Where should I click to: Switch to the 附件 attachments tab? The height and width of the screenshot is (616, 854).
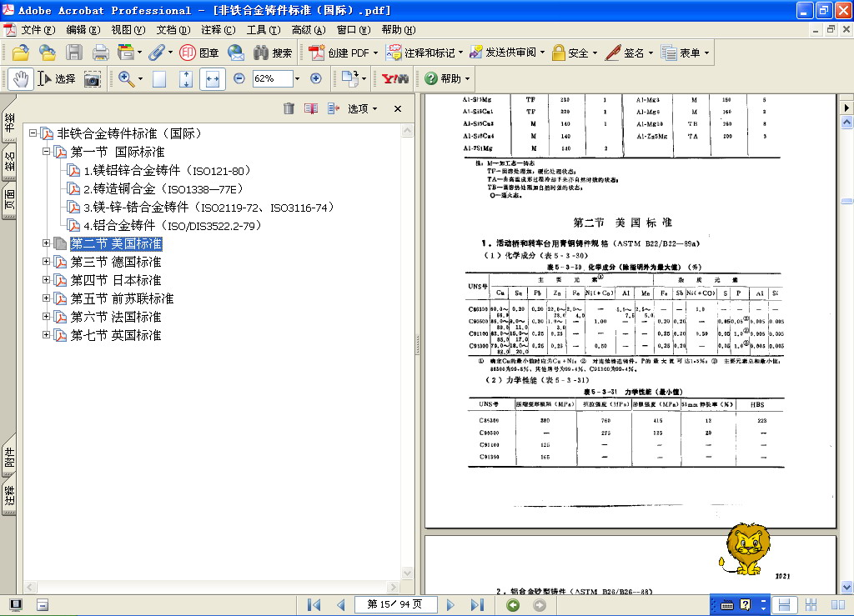pos(9,456)
